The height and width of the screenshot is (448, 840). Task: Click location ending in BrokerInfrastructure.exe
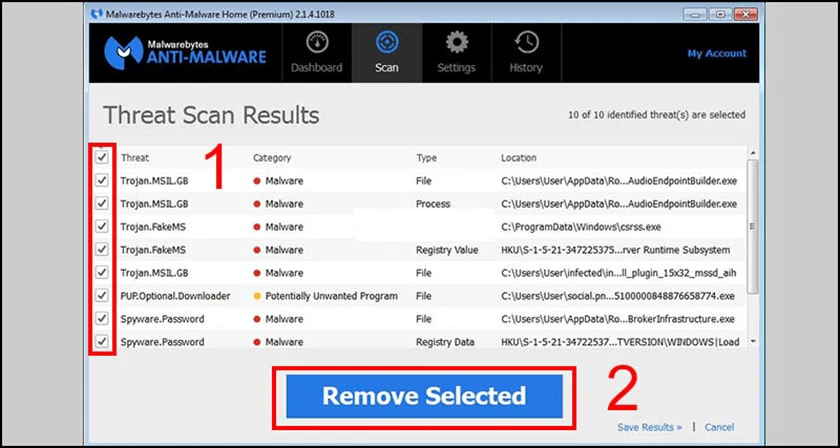[x=618, y=319]
